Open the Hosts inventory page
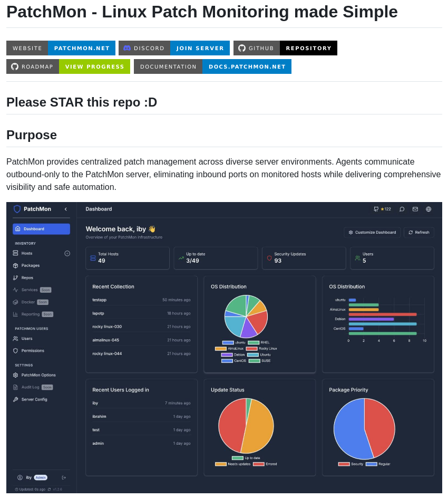448x498 pixels. [x=26, y=254]
